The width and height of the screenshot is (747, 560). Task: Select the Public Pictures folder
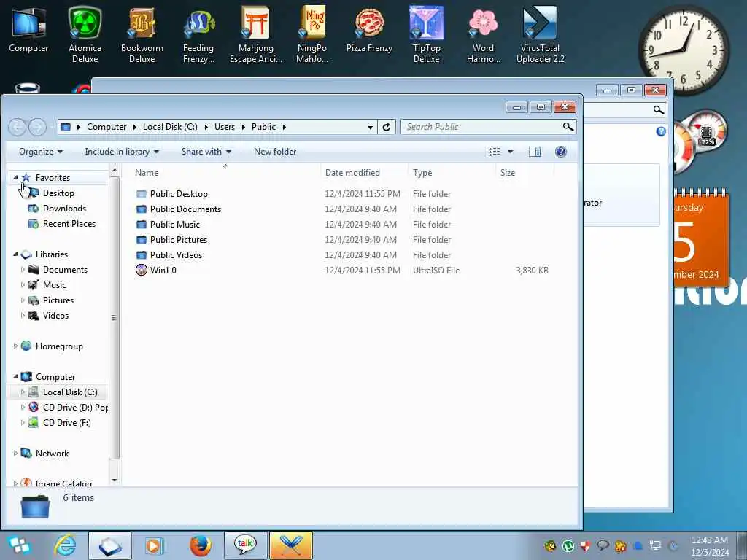(179, 239)
